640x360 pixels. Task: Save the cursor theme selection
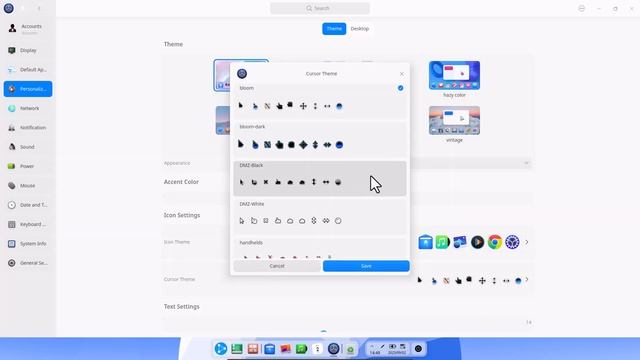coord(366,266)
